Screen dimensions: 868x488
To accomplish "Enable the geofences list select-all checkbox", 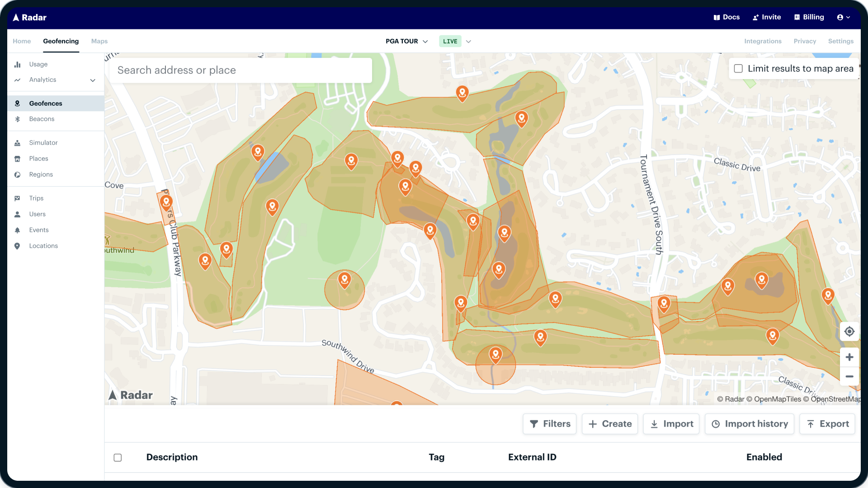I will 118,457.
